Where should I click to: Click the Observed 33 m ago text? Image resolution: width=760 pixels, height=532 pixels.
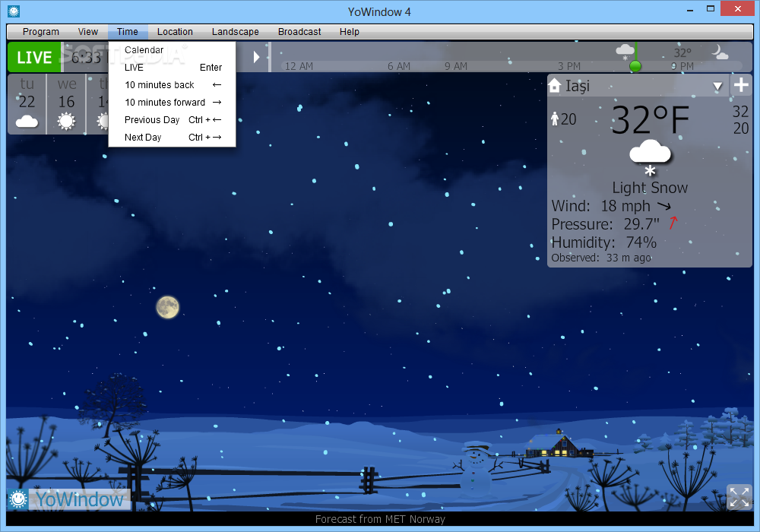[601, 258]
